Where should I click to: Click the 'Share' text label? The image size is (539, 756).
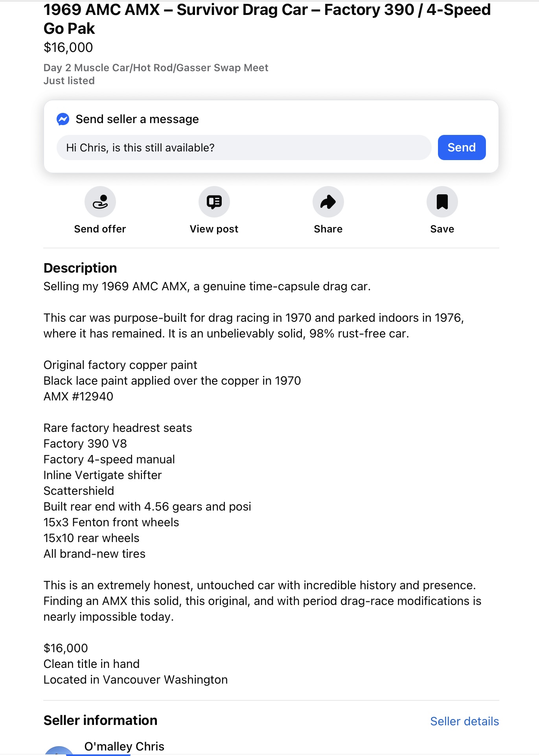[328, 229]
